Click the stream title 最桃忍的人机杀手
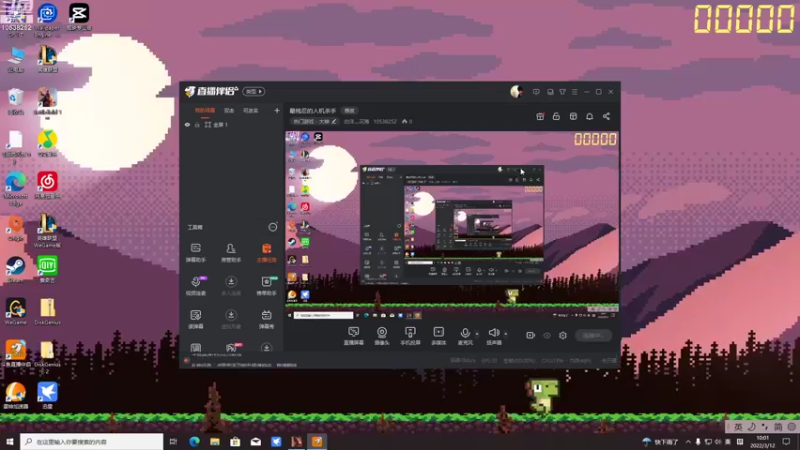Viewport: 800px width, 450px height. (x=312, y=111)
